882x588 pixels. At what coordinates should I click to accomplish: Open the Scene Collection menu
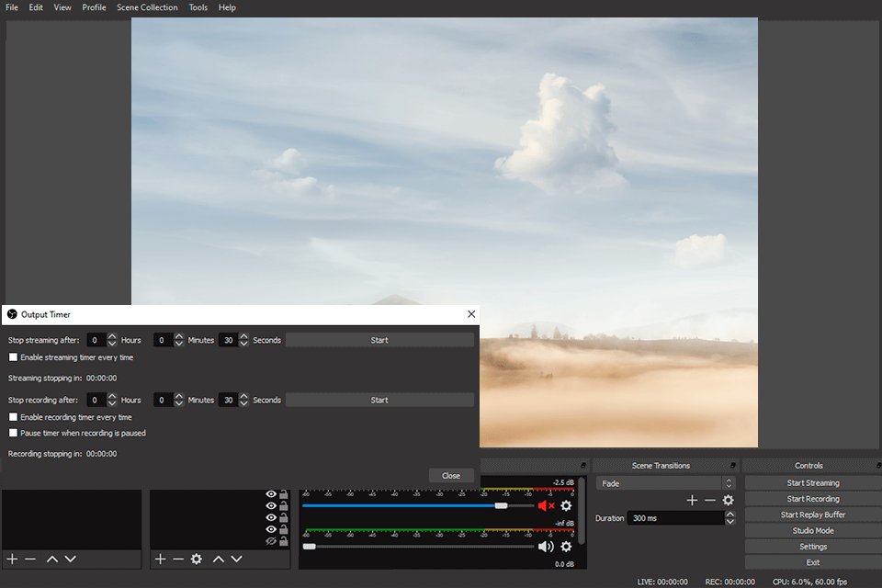click(147, 7)
